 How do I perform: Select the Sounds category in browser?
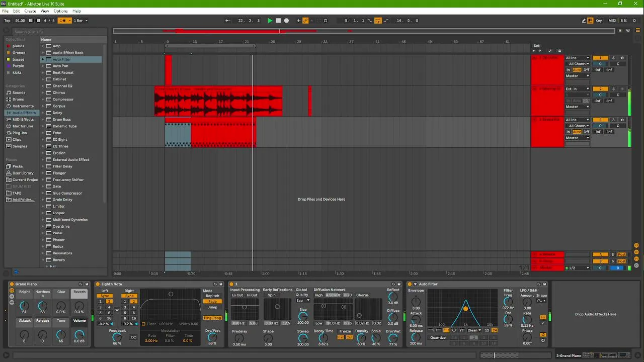click(x=19, y=93)
